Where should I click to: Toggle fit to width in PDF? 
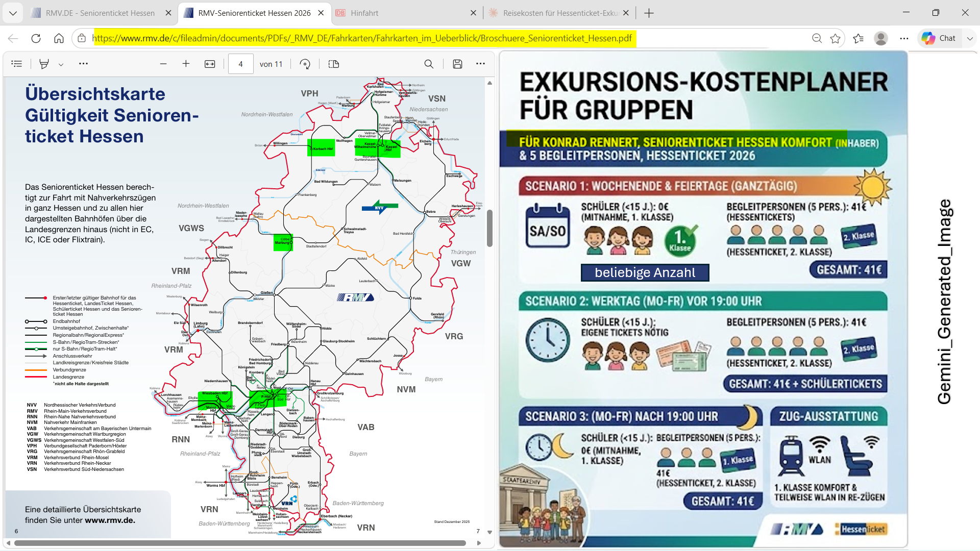pos(210,64)
